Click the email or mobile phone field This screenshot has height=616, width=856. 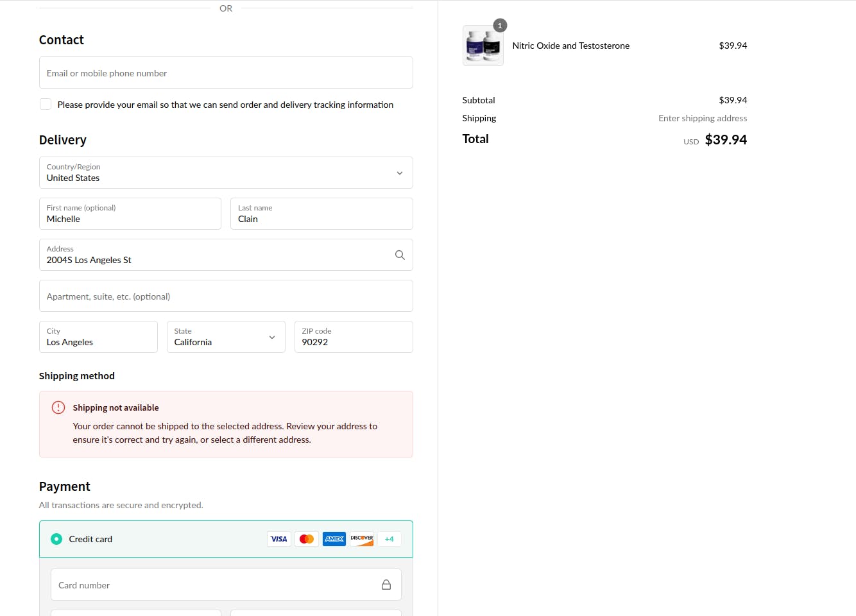(226, 73)
